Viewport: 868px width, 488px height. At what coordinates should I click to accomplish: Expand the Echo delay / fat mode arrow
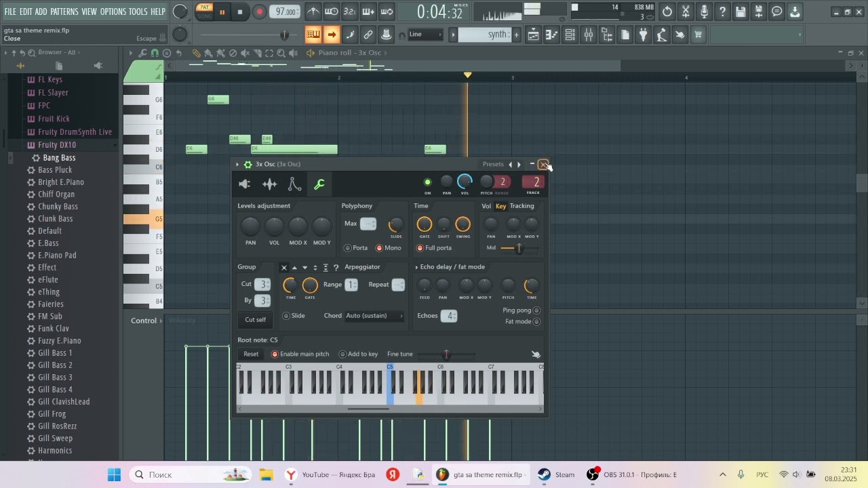(x=416, y=268)
